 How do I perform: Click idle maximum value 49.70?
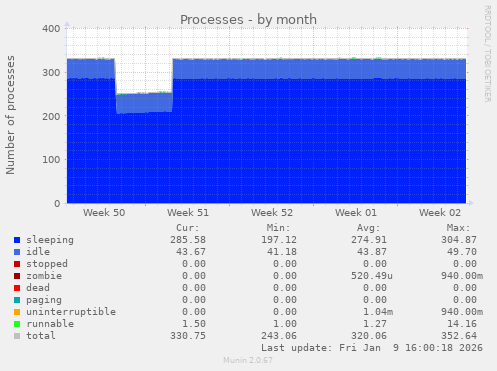coord(462,252)
